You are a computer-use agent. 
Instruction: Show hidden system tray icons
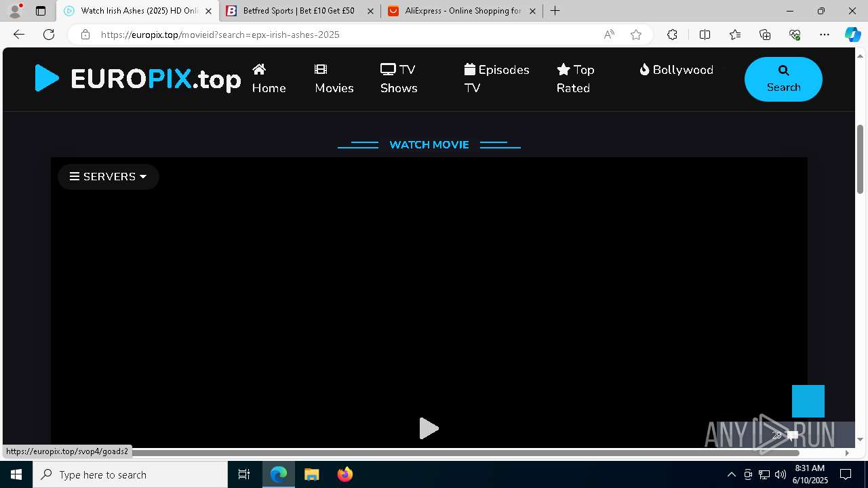(731, 474)
